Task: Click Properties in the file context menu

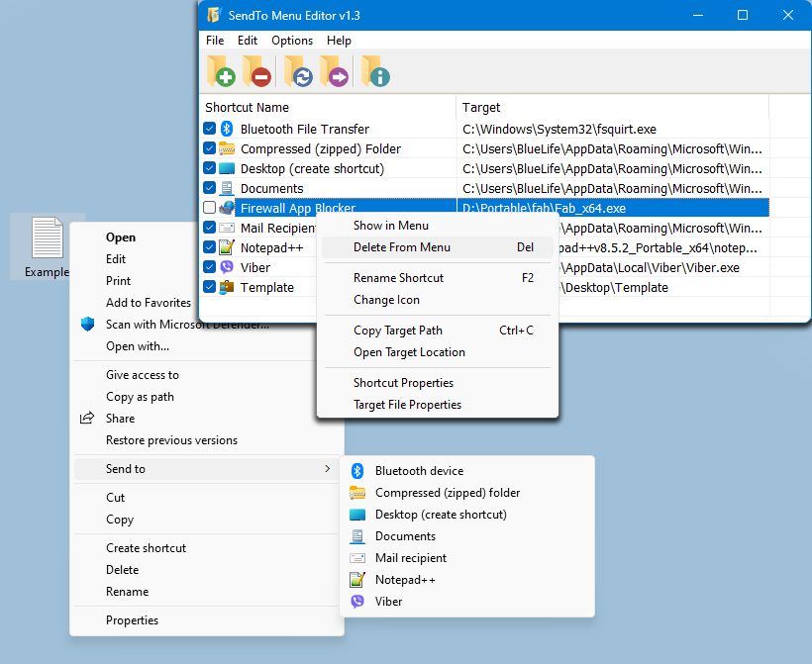Action: click(207, 620)
